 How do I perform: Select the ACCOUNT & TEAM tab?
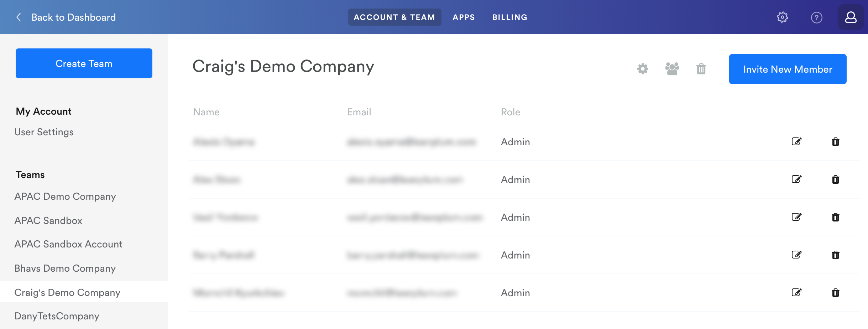(394, 17)
